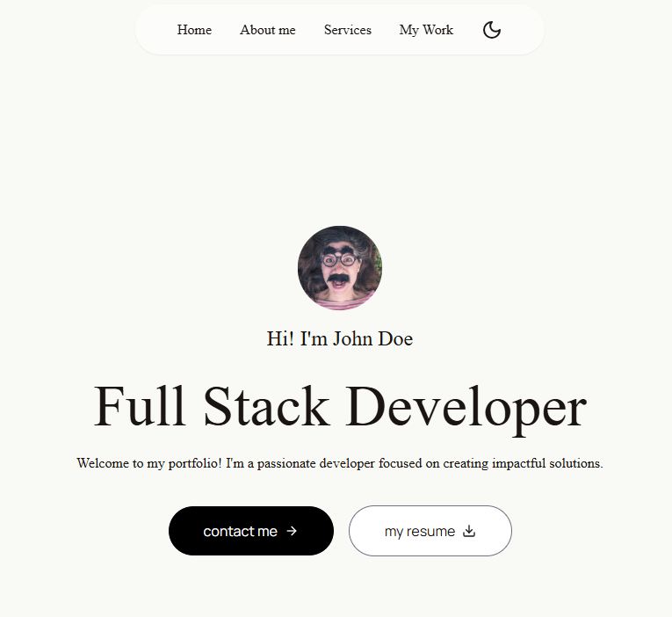The image size is (672, 617).
Task: Click the download icon beside my resume
Action: (469, 531)
